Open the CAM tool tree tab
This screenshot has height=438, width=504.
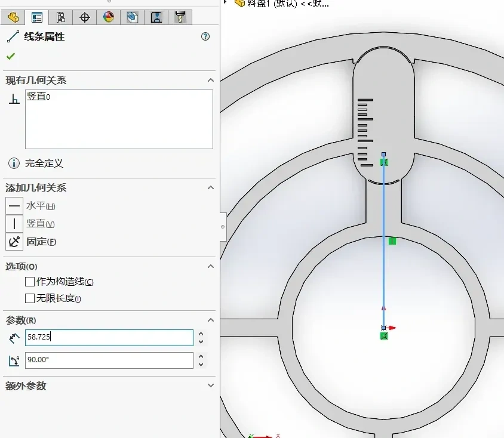tap(180, 17)
